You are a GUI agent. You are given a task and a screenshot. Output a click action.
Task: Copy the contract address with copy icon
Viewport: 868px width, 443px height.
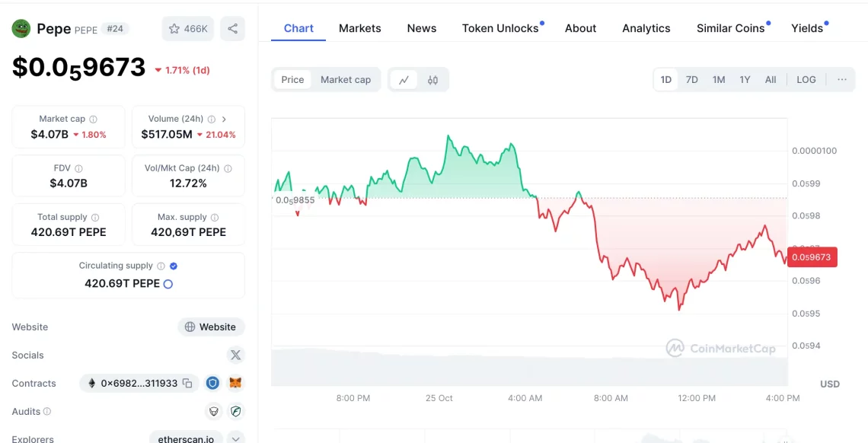point(187,384)
